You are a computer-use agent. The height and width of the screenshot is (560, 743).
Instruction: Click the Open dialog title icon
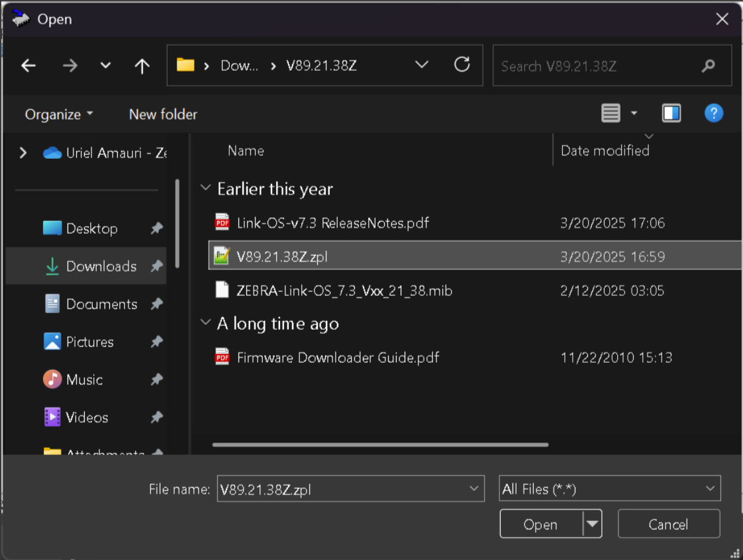(x=21, y=19)
